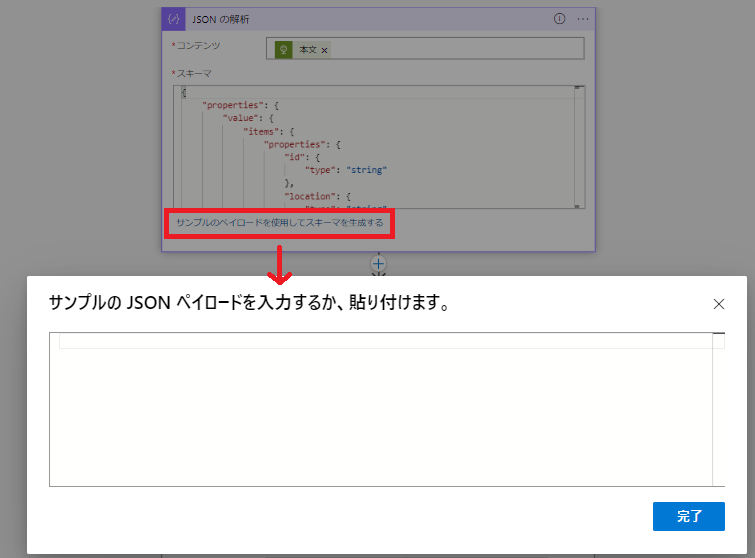Click the "value": { schema line
Viewport: 755px width, 558px height.
pyautogui.click(x=248, y=118)
